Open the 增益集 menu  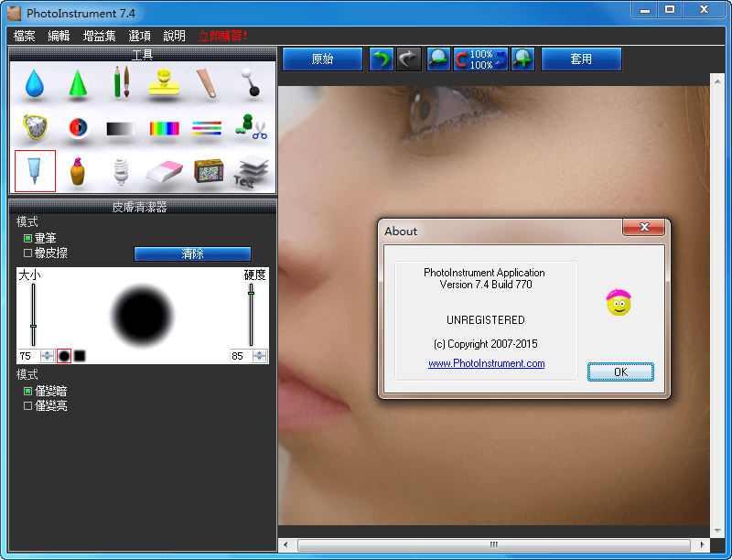[x=99, y=36]
